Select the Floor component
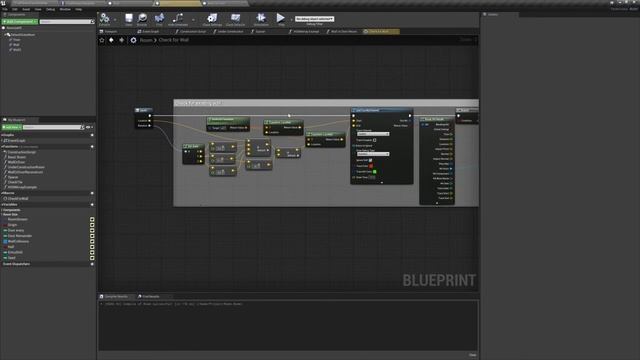Screen dimensions: 640x360 (16, 40)
